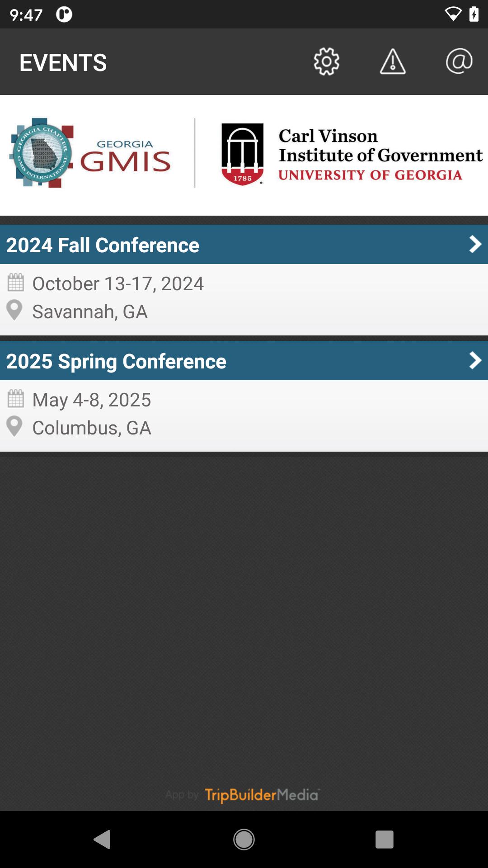Screen dimensions: 488x868
Task: Open the 2024 Fall Conference event
Action: coord(103,245)
